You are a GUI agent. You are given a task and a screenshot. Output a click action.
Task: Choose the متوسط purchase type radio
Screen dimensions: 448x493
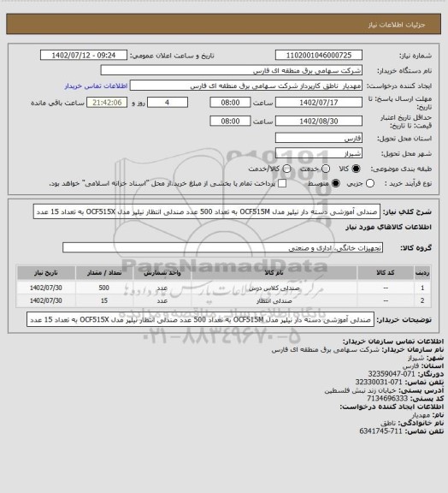[x=336, y=183]
